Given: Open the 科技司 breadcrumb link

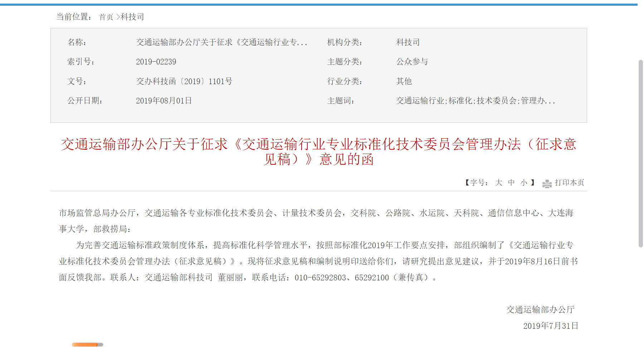Looking at the screenshot, I should point(132,17).
